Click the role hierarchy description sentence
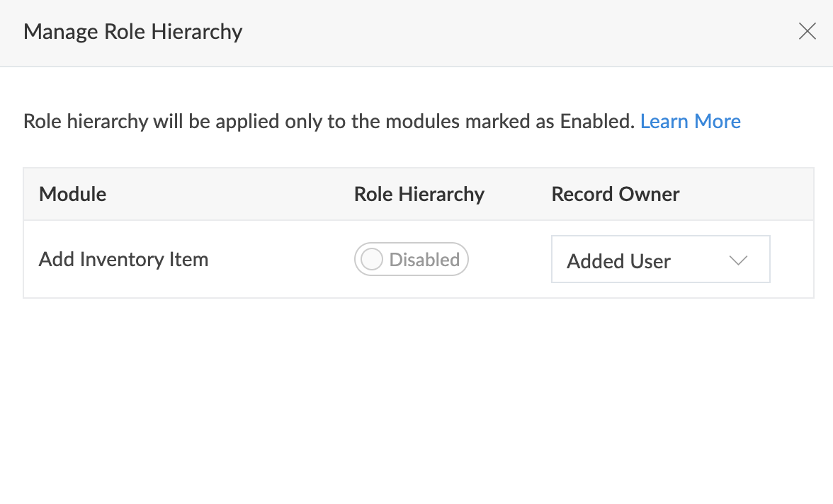833x504 pixels. (327, 122)
